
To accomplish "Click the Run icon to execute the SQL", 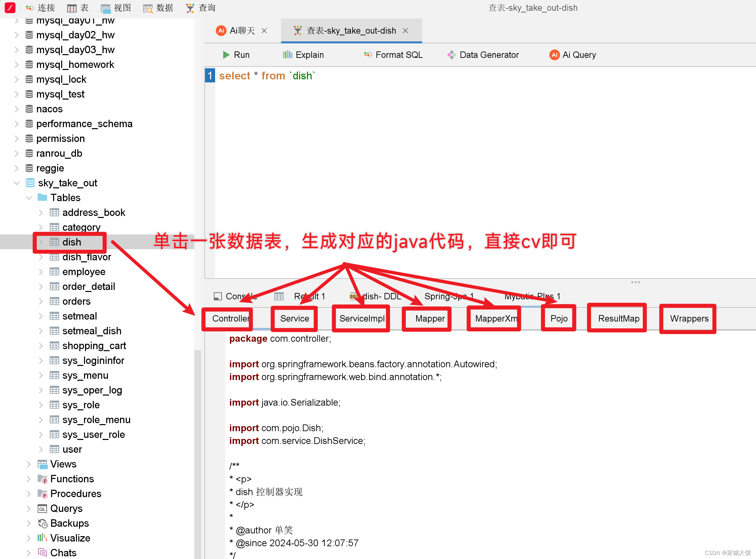I will pyautogui.click(x=227, y=54).
